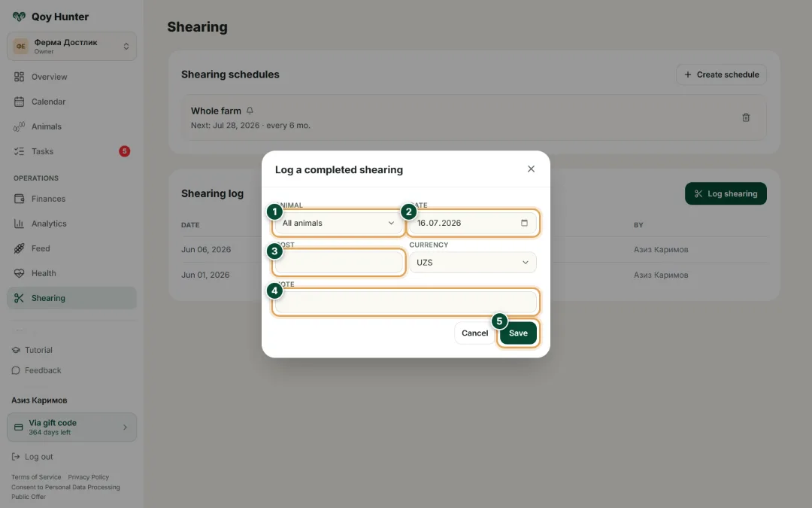
Task: Click the Save button
Action: (x=518, y=333)
